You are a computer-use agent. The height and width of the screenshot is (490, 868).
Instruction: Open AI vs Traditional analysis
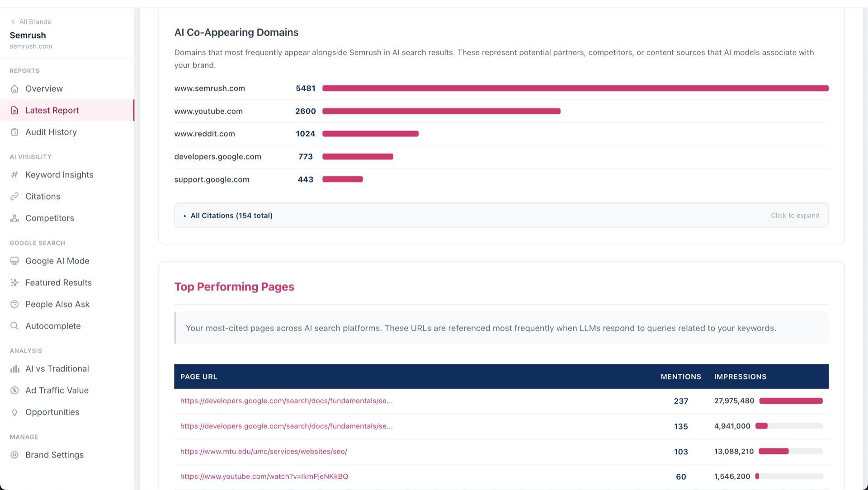[67, 369]
